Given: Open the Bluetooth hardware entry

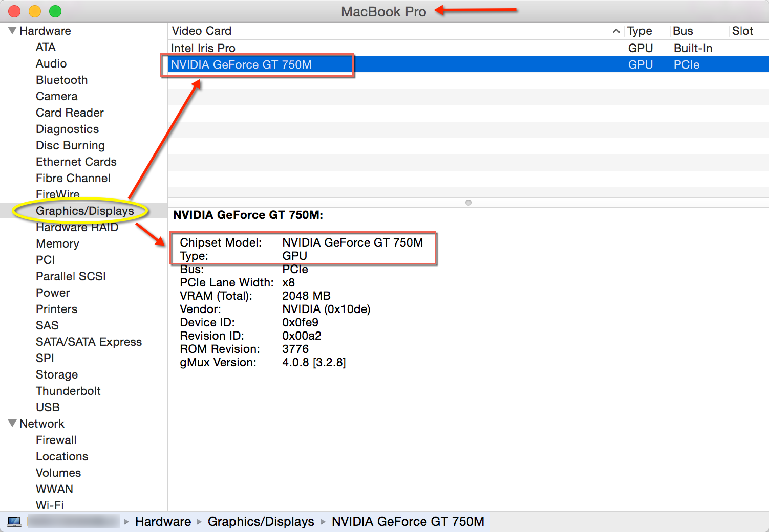Looking at the screenshot, I should [61, 80].
